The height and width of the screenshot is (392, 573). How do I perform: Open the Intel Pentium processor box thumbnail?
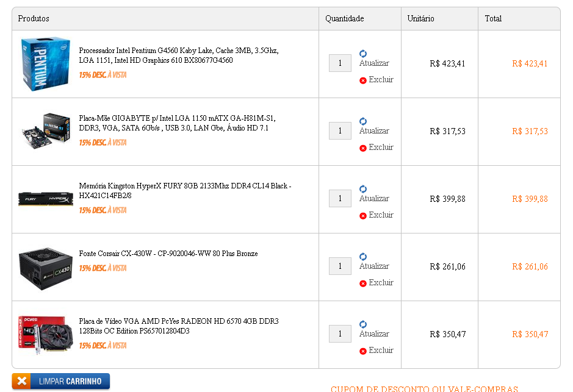(x=46, y=63)
